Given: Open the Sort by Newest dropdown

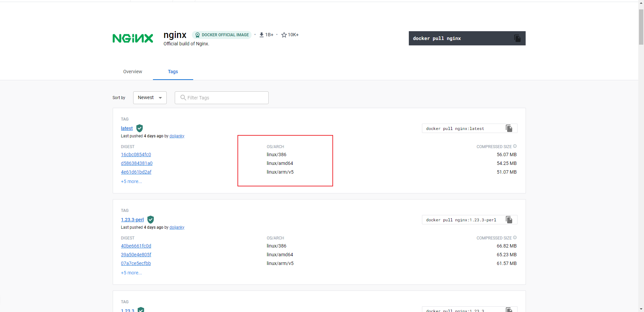Looking at the screenshot, I should click(x=150, y=98).
